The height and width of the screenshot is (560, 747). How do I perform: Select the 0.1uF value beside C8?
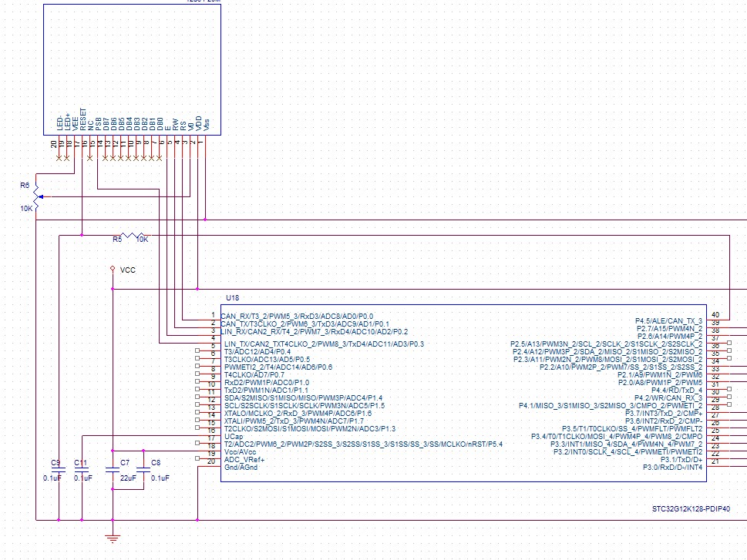[160, 478]
